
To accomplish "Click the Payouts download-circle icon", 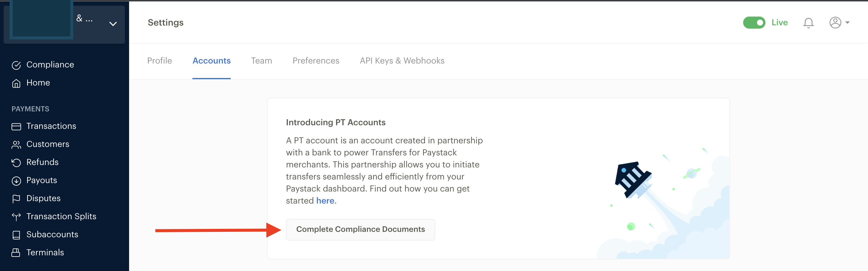I will (16, 181).
